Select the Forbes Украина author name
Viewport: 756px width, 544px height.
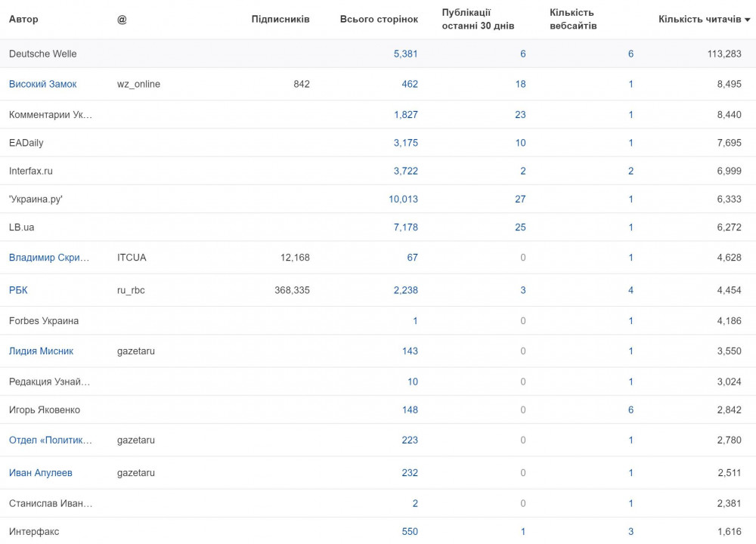click(43, 321)
